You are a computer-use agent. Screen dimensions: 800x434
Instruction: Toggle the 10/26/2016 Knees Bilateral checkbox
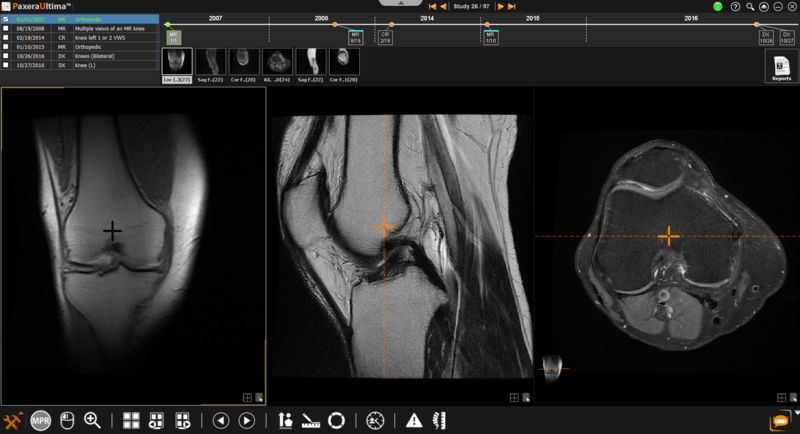pos(6,55)
